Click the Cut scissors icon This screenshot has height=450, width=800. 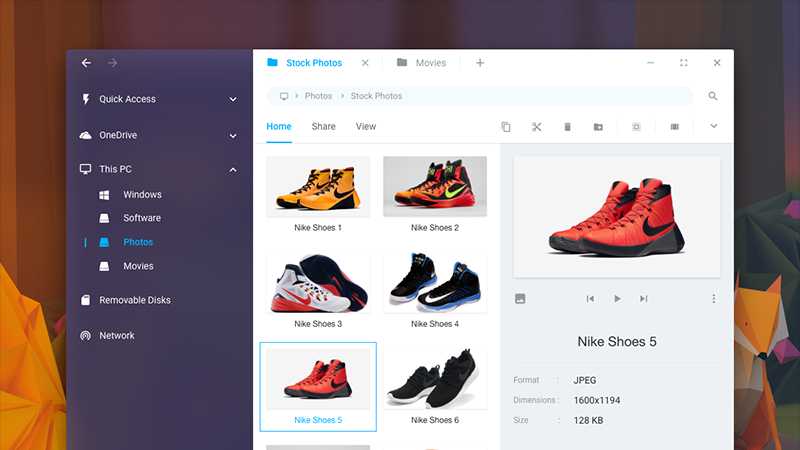[536, 127]
